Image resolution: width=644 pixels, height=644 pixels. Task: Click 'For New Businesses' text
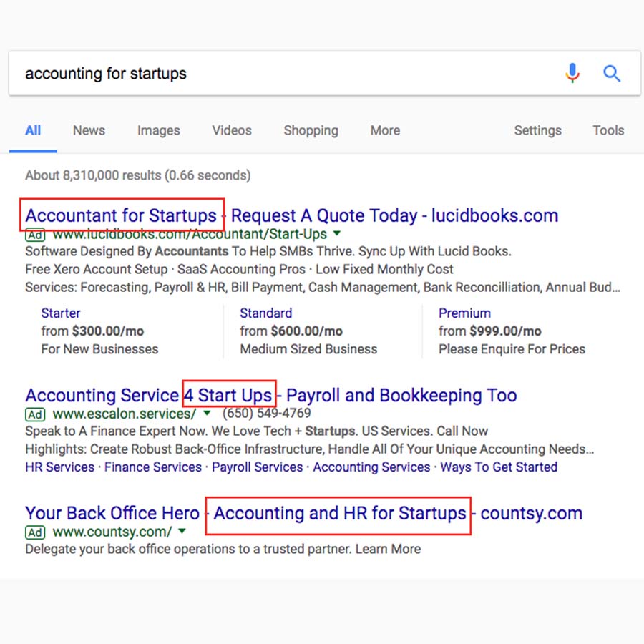pyautogui.click(x=99, y=349)
